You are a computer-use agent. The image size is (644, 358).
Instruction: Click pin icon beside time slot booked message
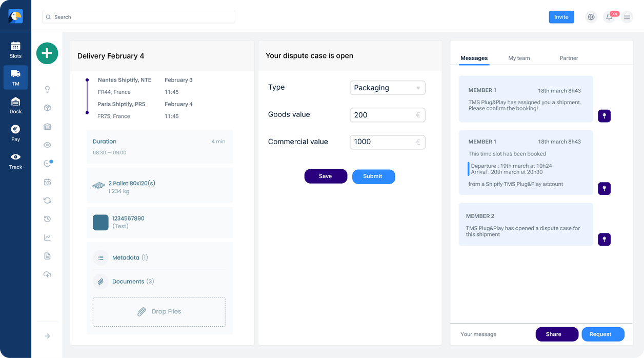pyautogui.click(x=604, y=188)
